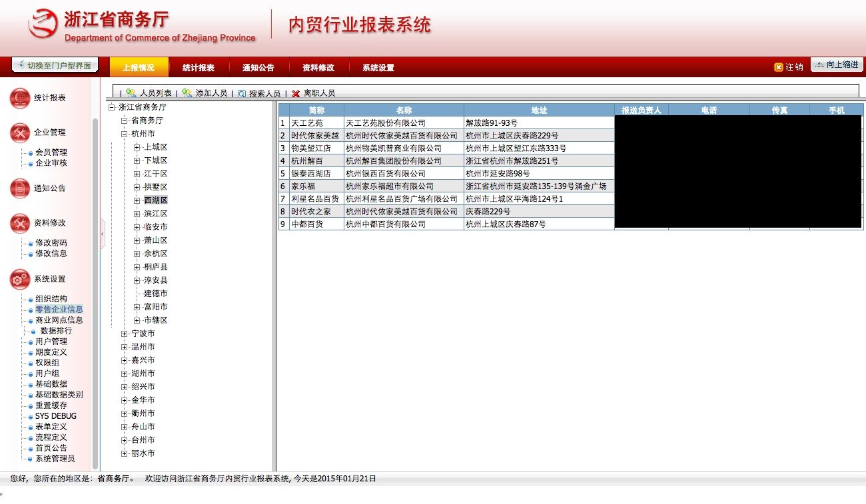Click the left sidebar vertical scrollbar

point(95,293)
